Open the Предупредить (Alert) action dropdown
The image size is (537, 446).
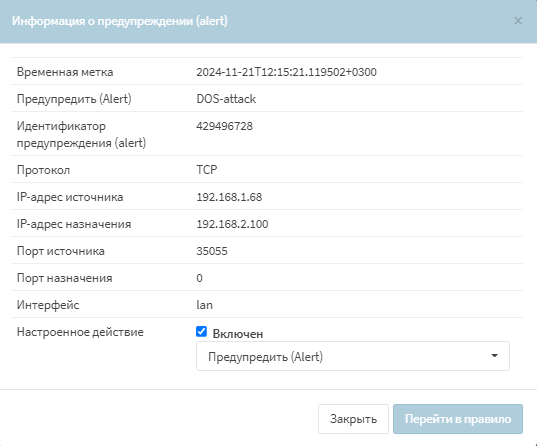[x=353, y=356]
